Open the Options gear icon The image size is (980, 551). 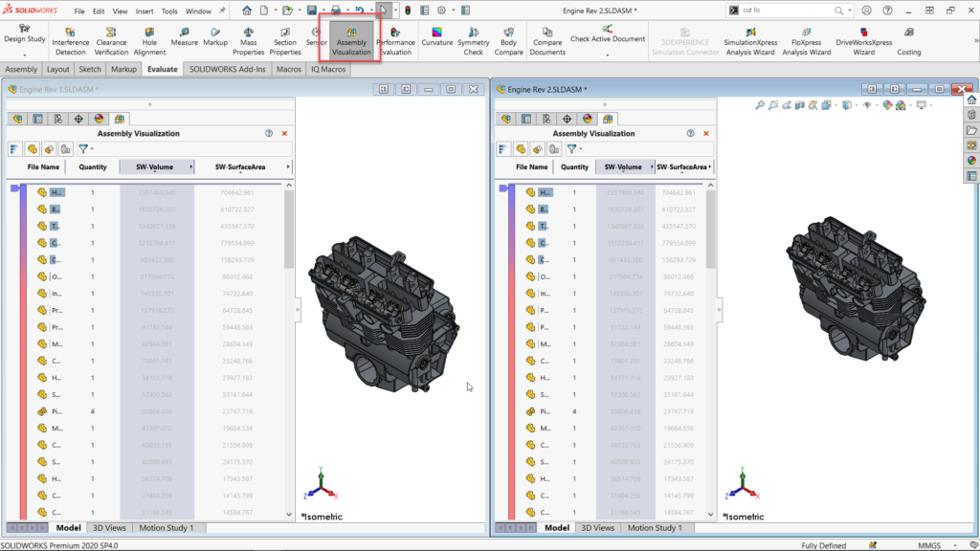[441, 11]
